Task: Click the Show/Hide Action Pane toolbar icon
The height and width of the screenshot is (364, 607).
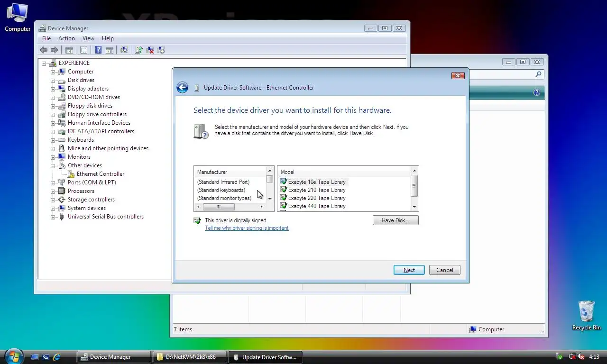Action: tap(110, 50)
